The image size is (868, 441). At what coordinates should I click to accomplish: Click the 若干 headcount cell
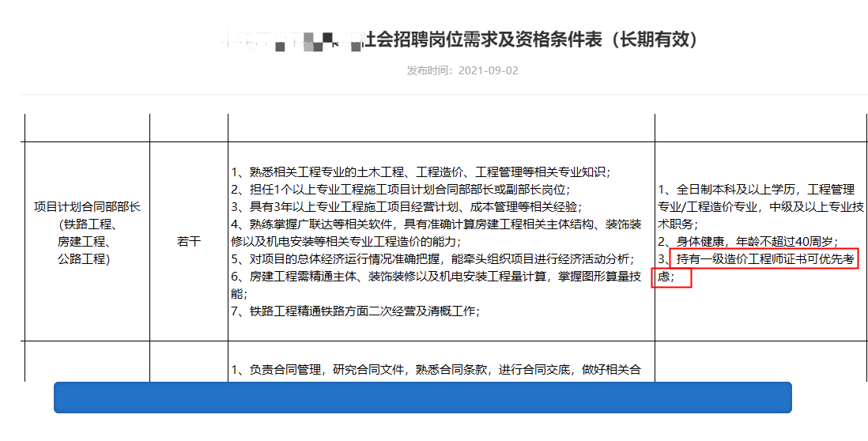tap(188, 241)
